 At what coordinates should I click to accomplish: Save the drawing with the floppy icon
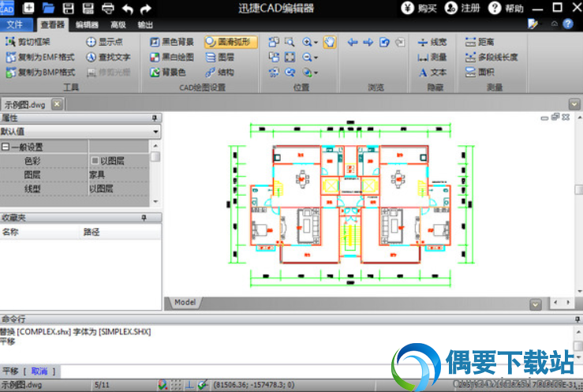(x=69, y=8)
